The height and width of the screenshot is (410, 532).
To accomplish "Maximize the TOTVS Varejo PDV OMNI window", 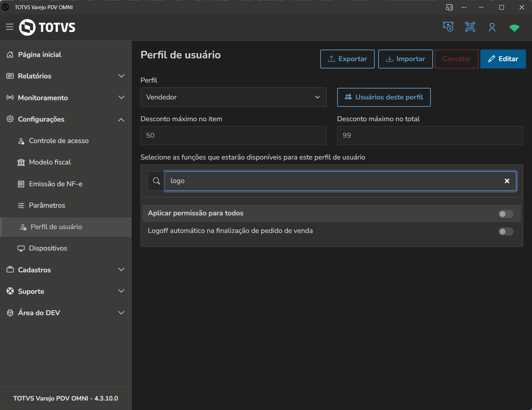I will tap(502, 7).
